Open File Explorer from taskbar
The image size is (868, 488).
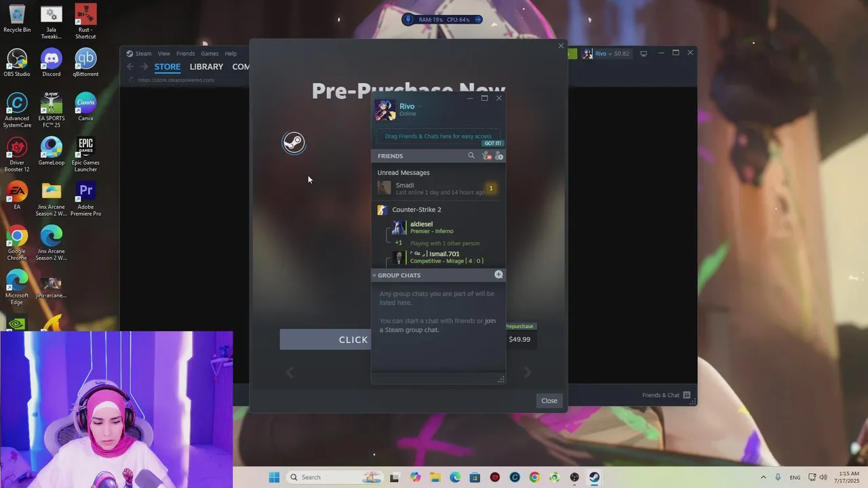(x=435, y=477)
